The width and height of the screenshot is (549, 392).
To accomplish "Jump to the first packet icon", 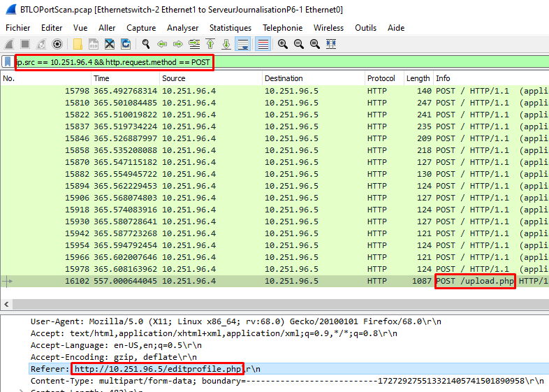I will click(x=210, y=44).
